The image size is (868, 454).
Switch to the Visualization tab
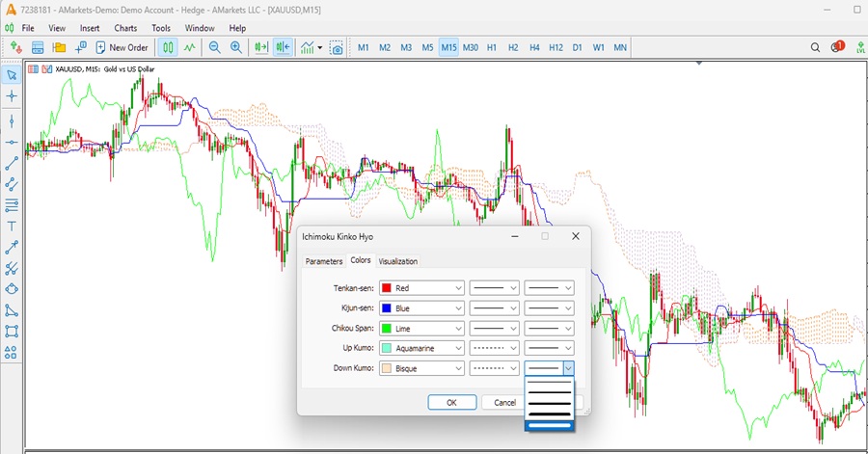398,261
